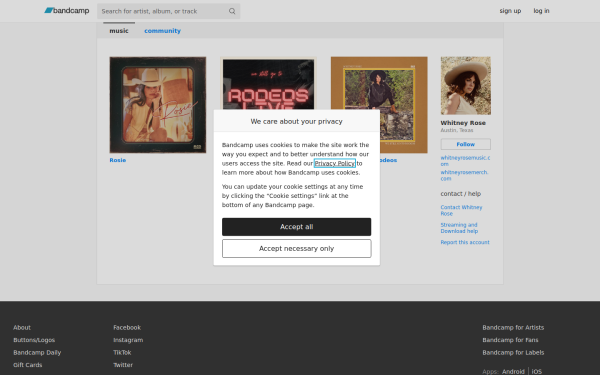Open Streaming and Download help

click(x=459, y=228)
